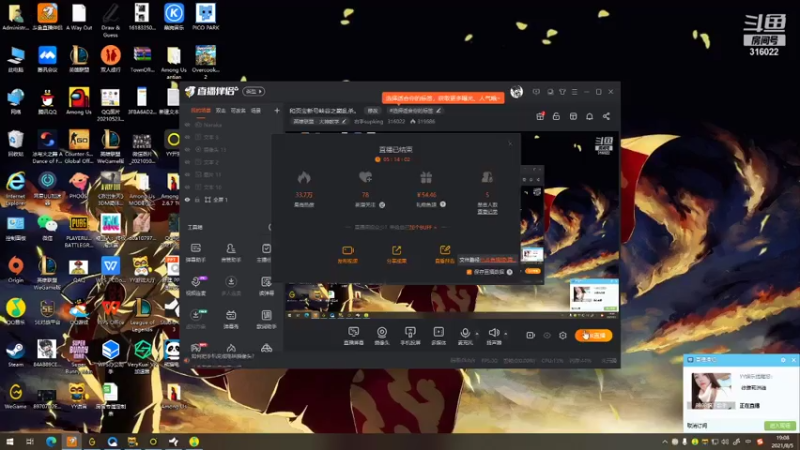Open the feedback message icon in title bar
800x450 pixels.
[536, 92]
